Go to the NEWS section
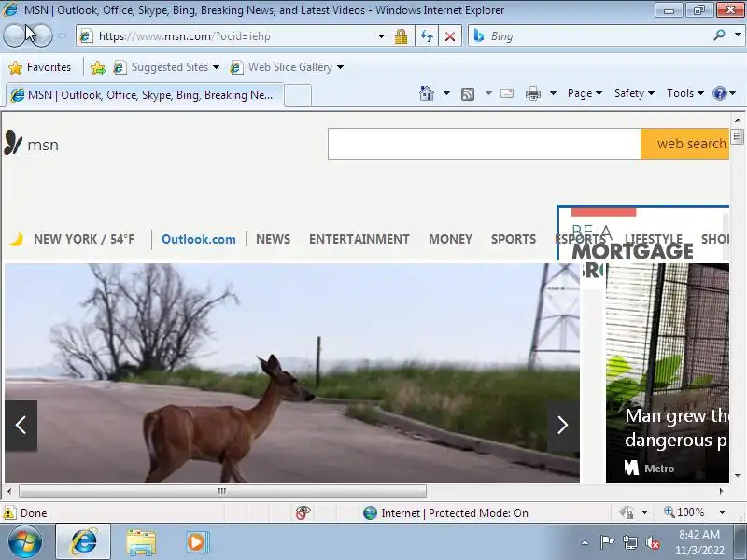This screenshot has height=560, width=747. [x=273, y=239]
